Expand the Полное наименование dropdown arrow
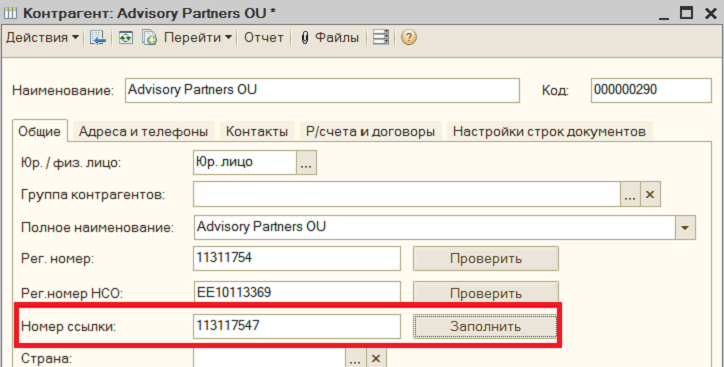The width and height of the screenshot is (724, 367). coord(685,228)
